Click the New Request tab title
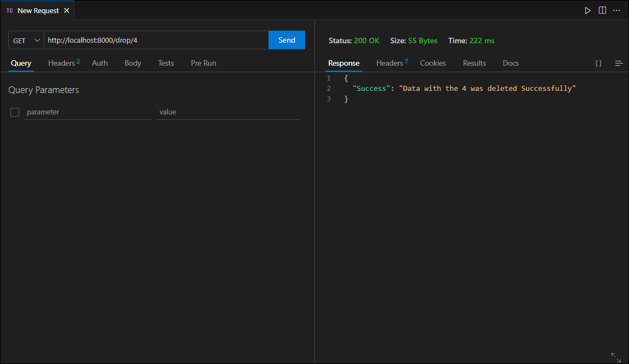Viewport: 629px width, 364px height. click(38, 11)
